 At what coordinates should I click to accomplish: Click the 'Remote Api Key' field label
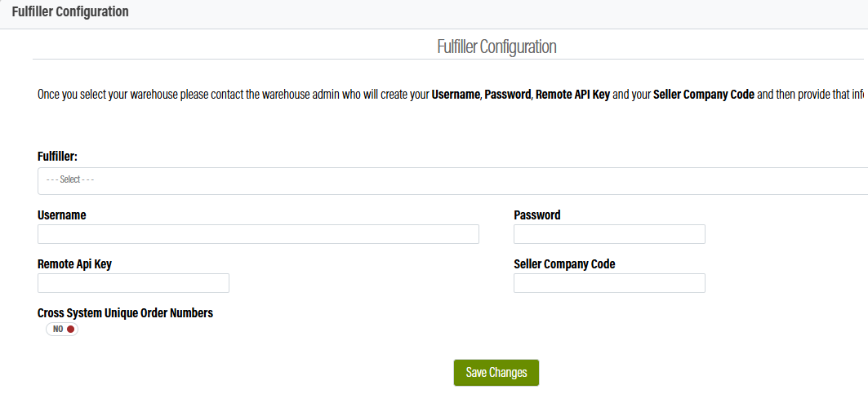pos(75,264)
